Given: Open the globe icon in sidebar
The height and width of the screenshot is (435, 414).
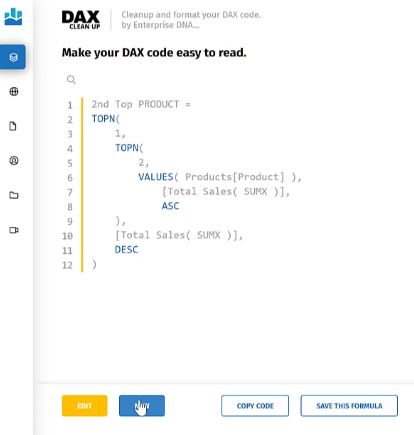Looking at the screenshot, I should pyautogui.click(x=14, y=91).
